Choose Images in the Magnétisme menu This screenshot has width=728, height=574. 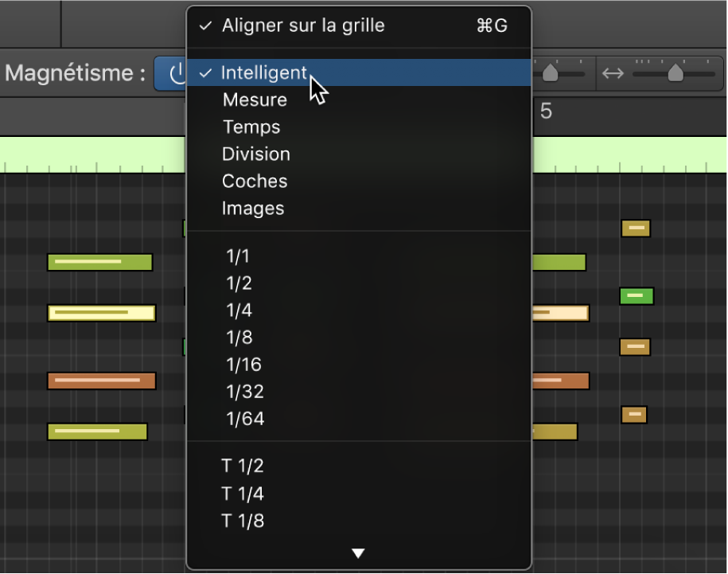coord(252,208)
